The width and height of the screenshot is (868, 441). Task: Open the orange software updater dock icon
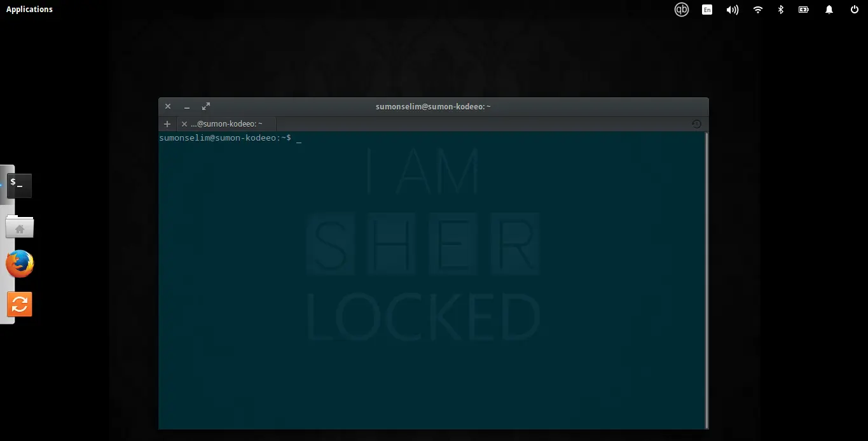coord(20,304)
